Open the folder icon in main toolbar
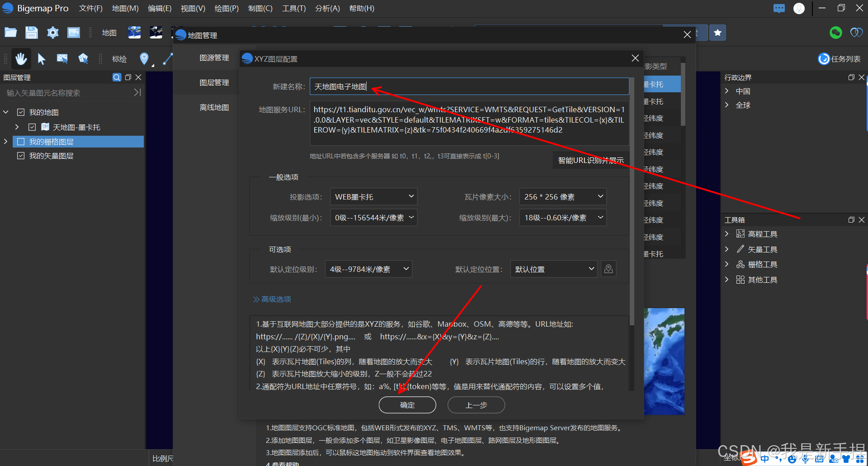Screen dimensions: 868x466 [11, 32]
